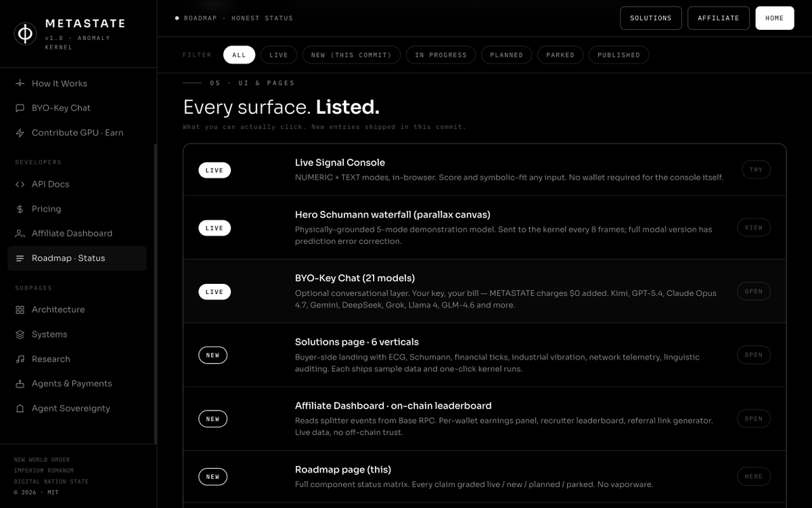This screenshot has height=508, width=812.
Task: Open Contribute GPU · Earn page
Action: coord(77,133)
